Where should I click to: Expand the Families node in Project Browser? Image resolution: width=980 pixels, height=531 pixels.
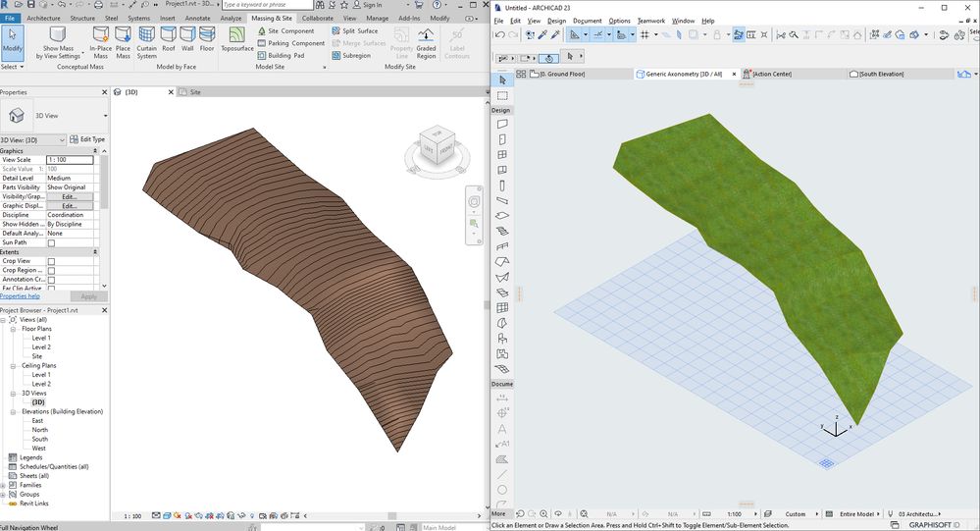[x=4, y=485]
